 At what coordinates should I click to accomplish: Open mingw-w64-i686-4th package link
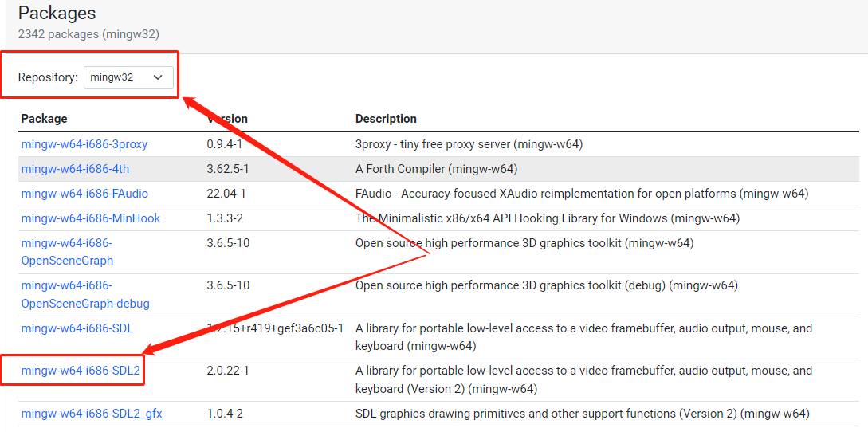(x=75, y=169)
